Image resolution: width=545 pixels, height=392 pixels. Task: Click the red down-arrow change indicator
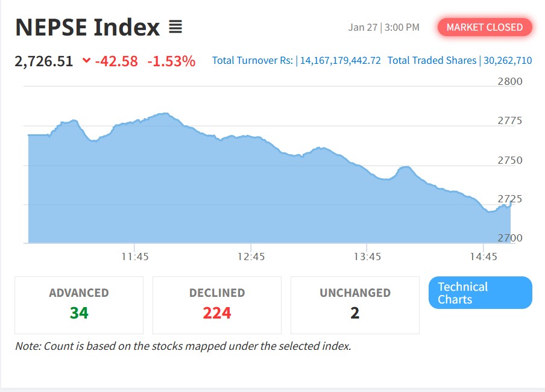86,61
